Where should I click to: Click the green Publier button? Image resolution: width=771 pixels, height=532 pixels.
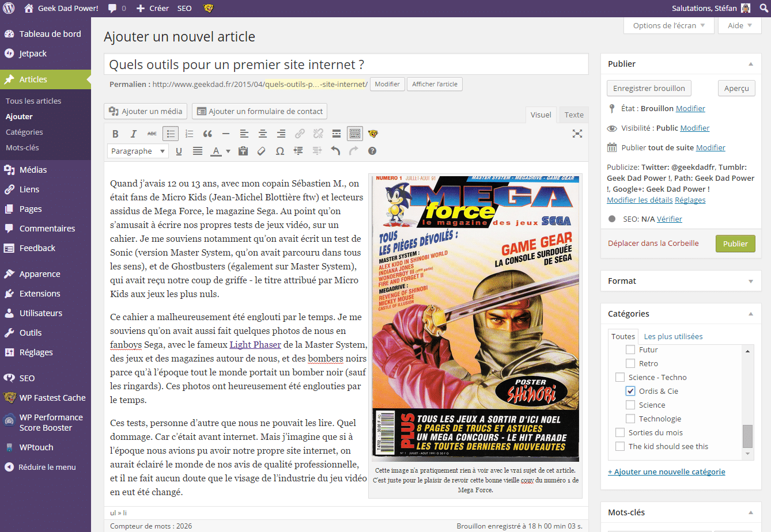(735, 244)
